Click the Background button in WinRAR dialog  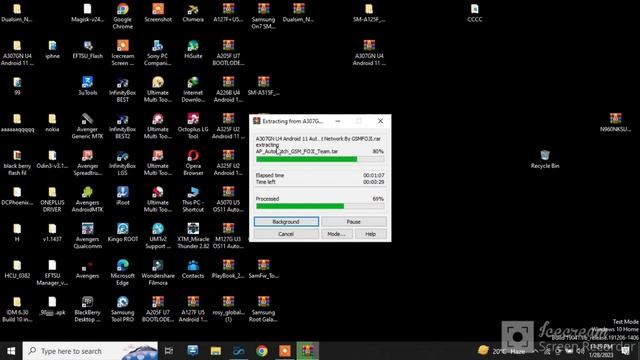click(x=286, y=222)
